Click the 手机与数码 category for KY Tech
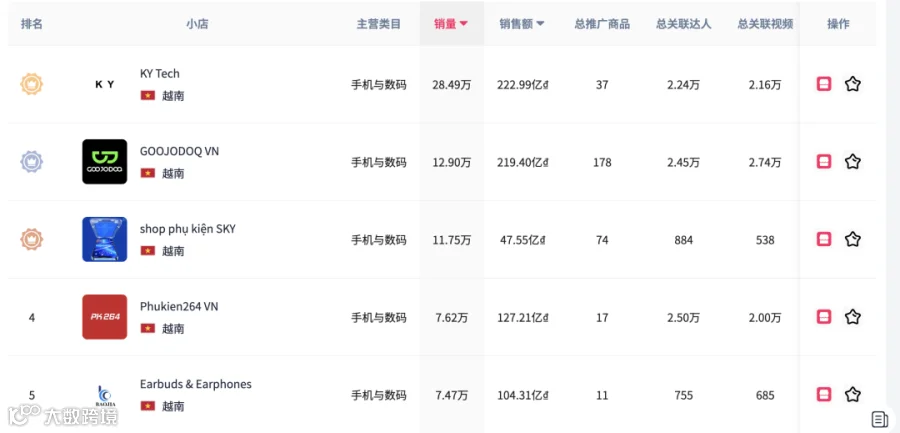Viewport: 900px width, 433px height. [x=379, y=85]
